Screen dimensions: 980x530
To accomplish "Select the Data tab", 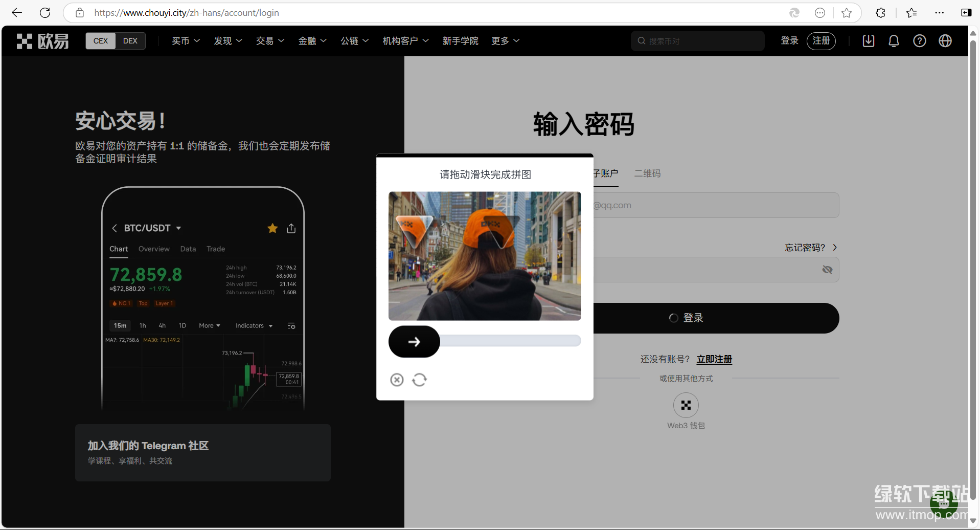I will pyautogui.click(x=188, y=249).
